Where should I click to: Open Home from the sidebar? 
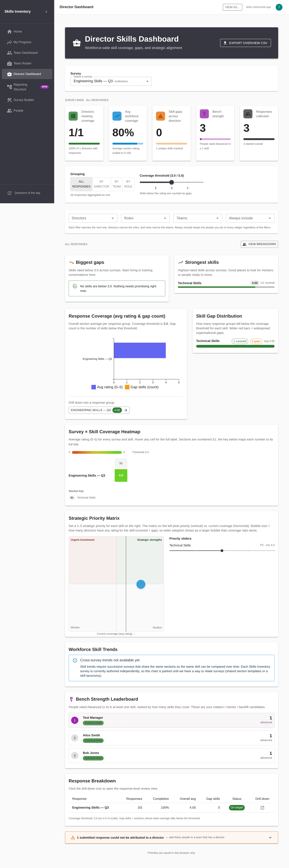pos(27,31)
